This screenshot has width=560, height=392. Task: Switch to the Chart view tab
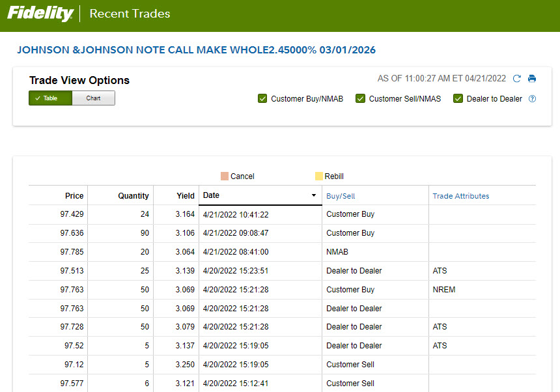click(x=93, y=98)
